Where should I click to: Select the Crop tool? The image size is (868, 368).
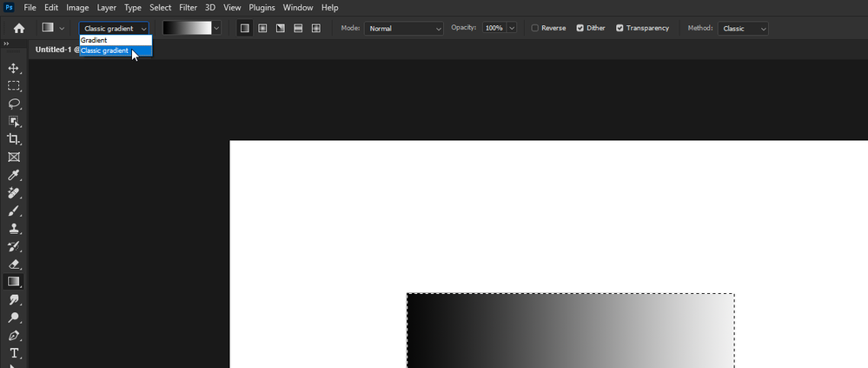coord(13,139)
